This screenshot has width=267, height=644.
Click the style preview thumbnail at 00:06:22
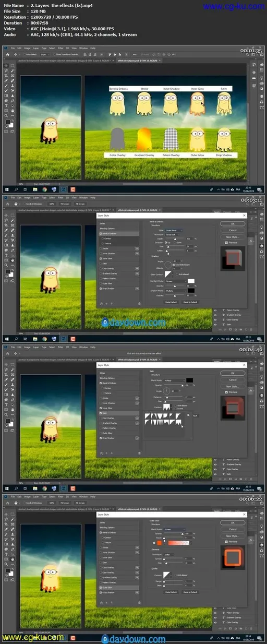tap(233, 559)
